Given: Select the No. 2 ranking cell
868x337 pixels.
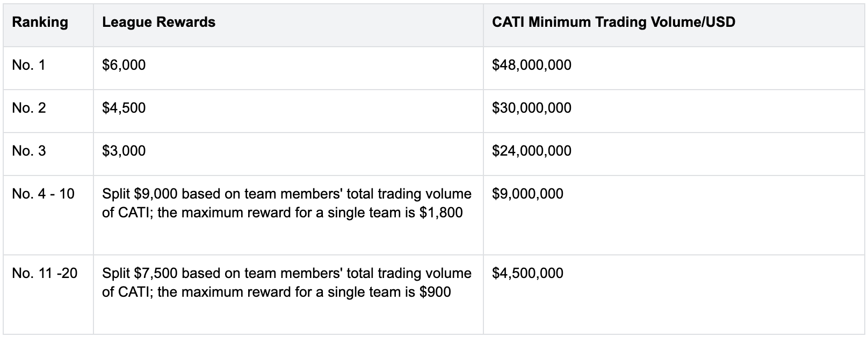Looking at the screenshot, I should 29,108.
